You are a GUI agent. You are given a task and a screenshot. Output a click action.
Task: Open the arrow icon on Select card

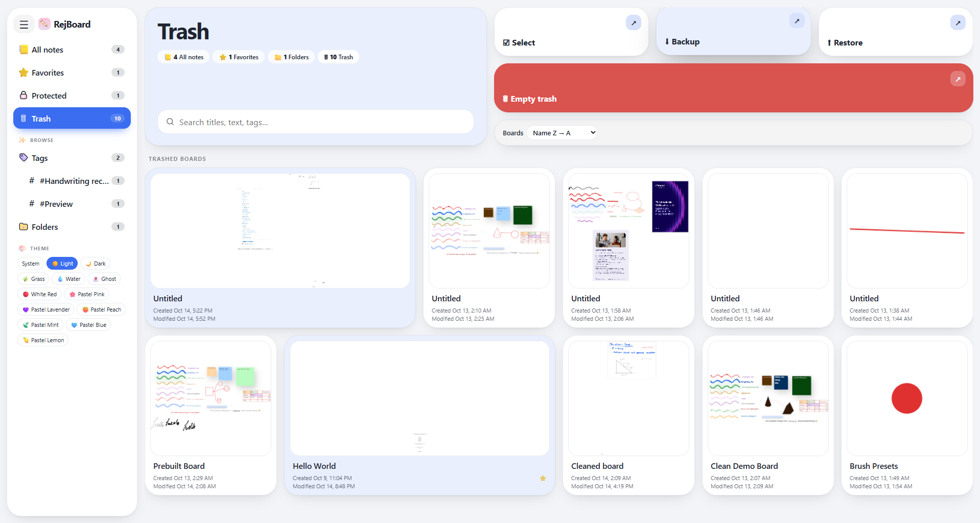point(634,22)
